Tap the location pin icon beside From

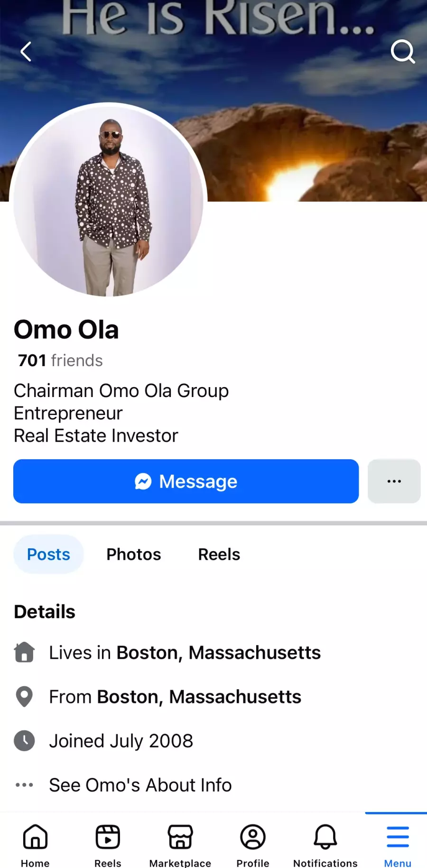tap(24, 697)
